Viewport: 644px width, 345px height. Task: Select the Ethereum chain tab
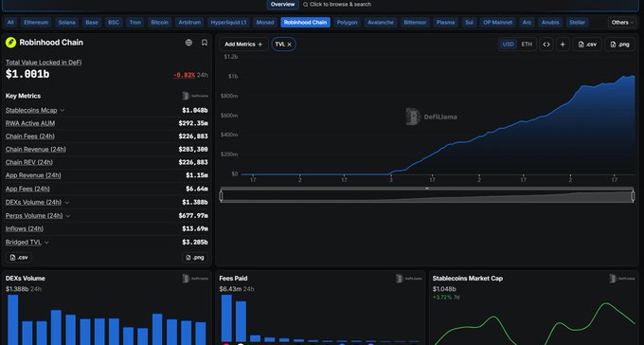click(36, 22)
